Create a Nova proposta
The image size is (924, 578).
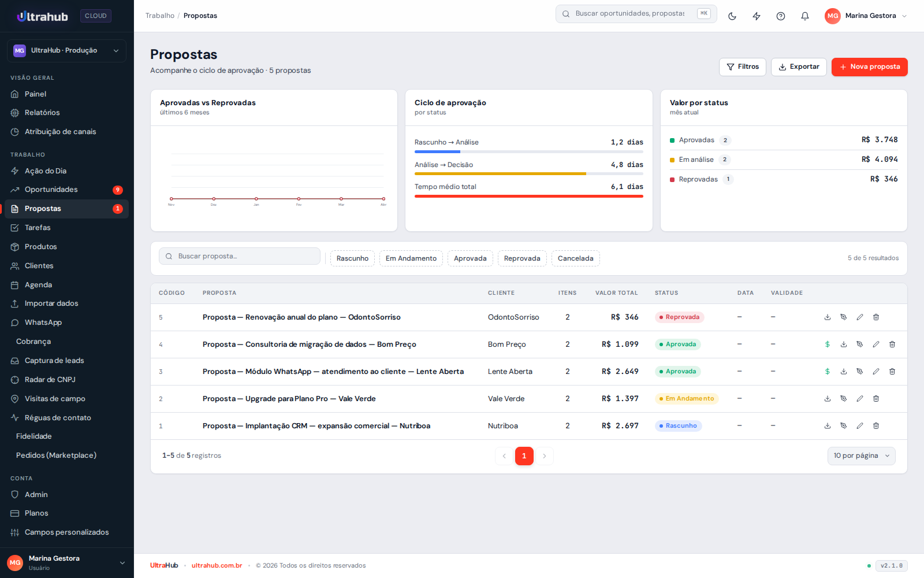tap(870, 67)
